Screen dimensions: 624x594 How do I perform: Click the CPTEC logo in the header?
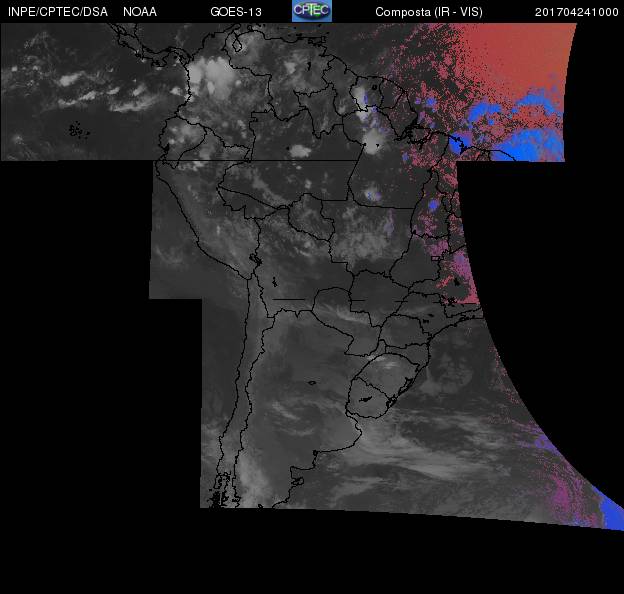point(312,11)
